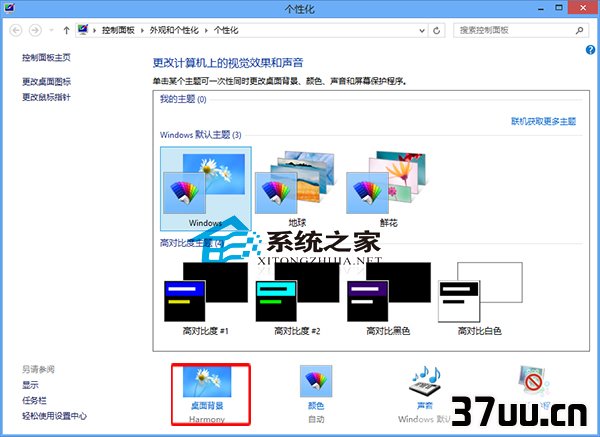Click the 个性化 breadcrumb
600x437 pixels.
point(226,30)
